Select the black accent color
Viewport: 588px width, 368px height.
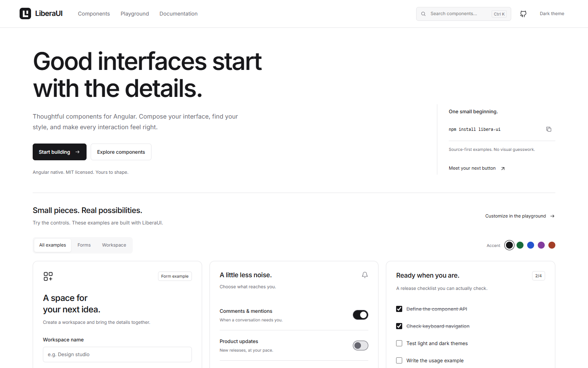coord(509,245)
